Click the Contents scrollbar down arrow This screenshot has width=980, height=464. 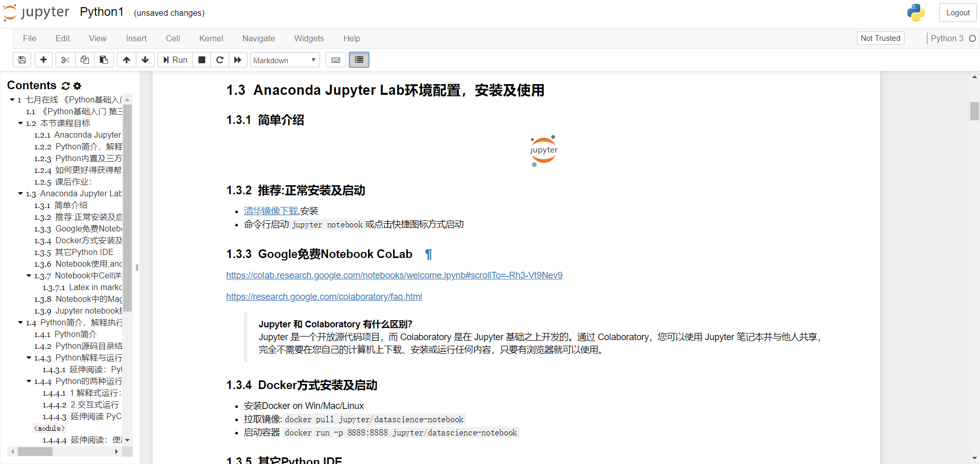pyautogui.click(x=128, y=440)
